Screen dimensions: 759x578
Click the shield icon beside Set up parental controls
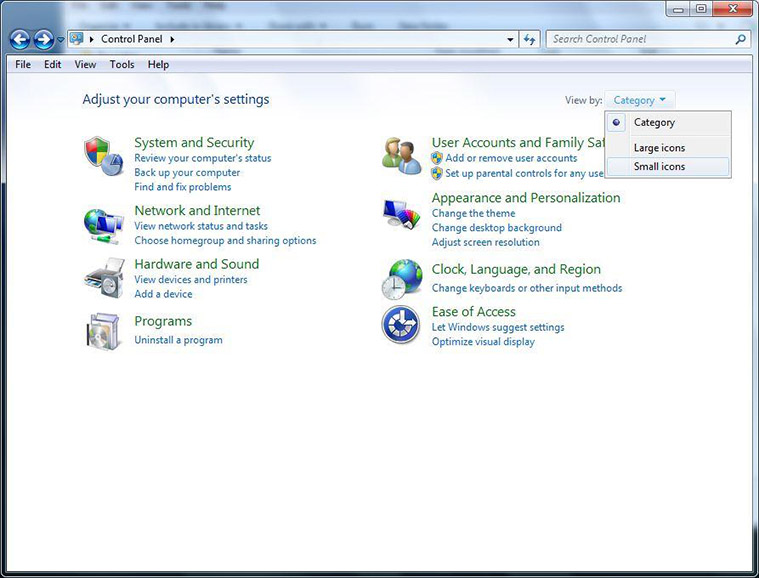437,173
